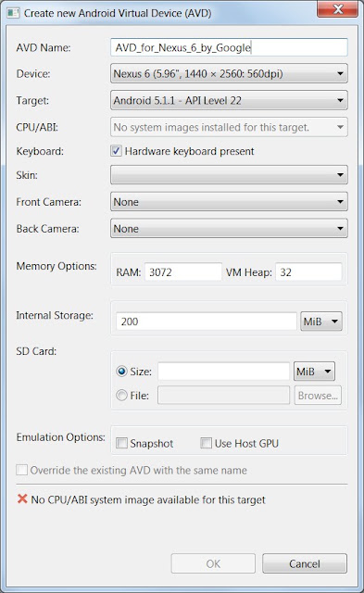Click the 'Back Camera:' label
The height and width of the screenshot is (593, 364).
[x=47, y=229]
